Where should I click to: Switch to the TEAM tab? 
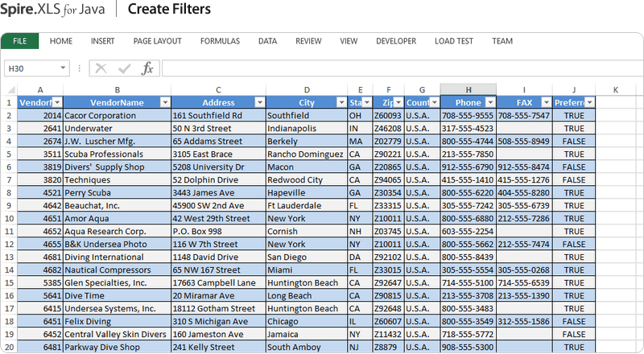coord(502,41)
